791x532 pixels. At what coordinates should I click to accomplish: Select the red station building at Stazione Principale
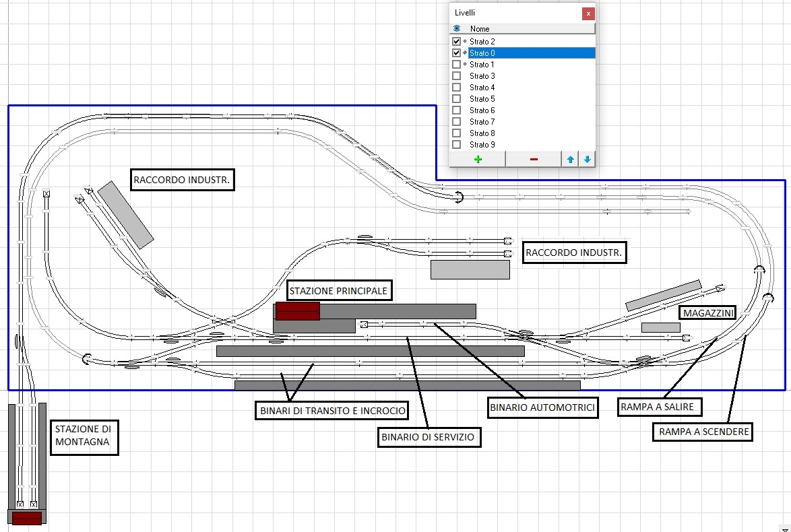click(x=297, y=311)
